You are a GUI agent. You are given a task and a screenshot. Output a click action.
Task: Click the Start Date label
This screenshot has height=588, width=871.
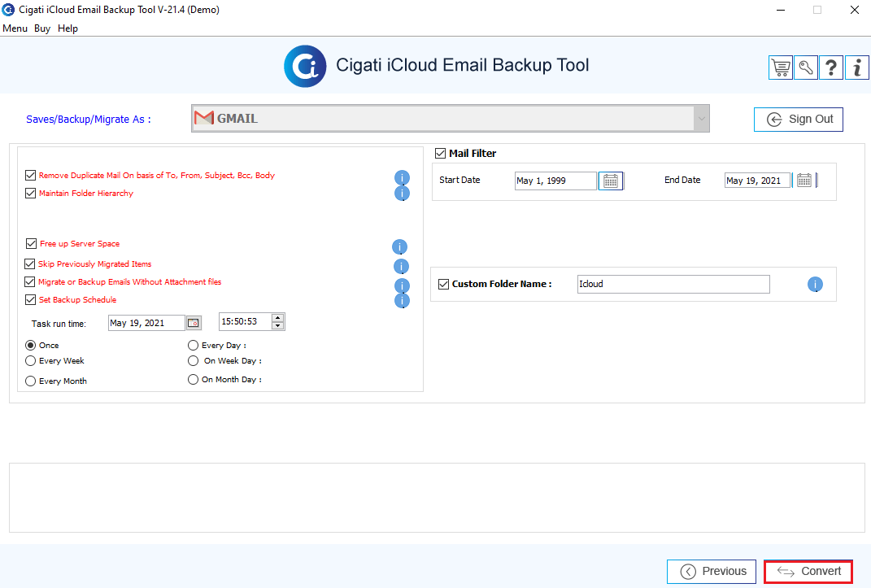pyautogui.click(x=459, y=180)
